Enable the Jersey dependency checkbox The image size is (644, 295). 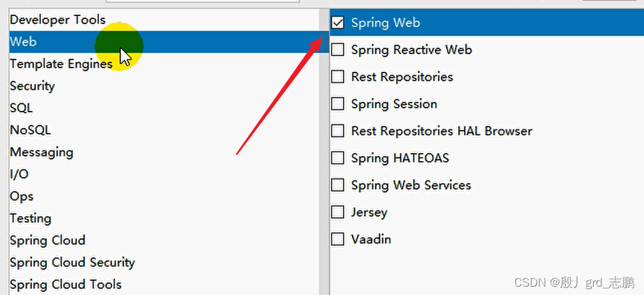338,212
